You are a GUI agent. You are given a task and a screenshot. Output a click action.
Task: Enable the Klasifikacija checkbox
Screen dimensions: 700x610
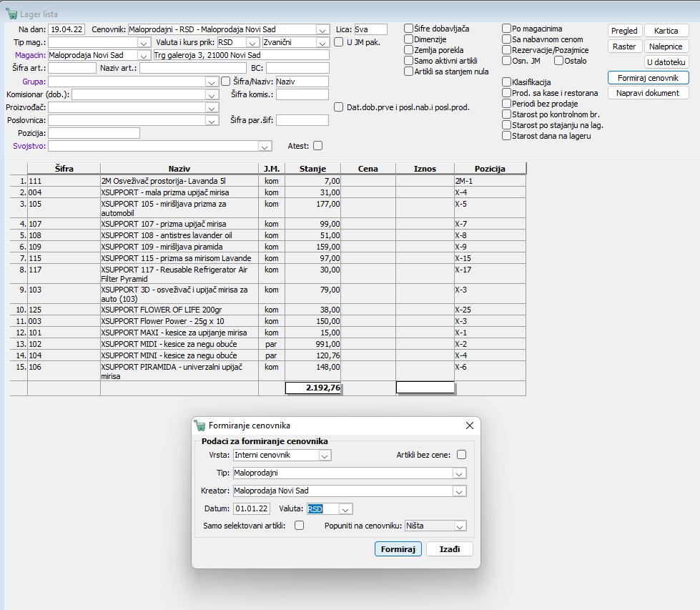506,82
